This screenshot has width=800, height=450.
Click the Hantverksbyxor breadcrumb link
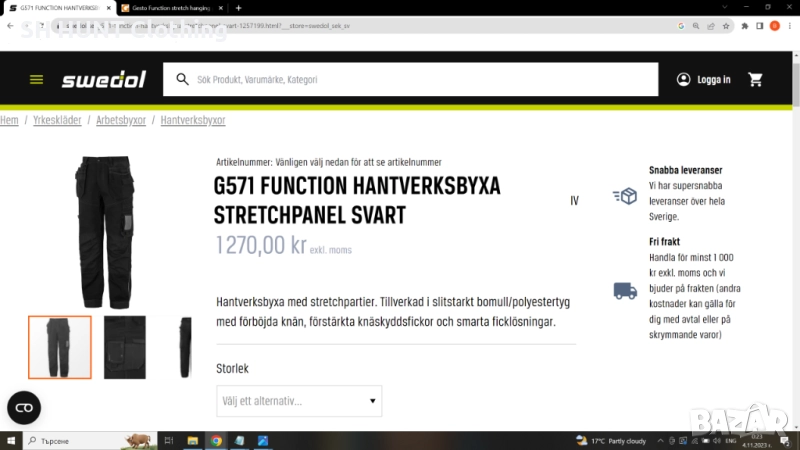pyautogui.click(x=193, y=120)
